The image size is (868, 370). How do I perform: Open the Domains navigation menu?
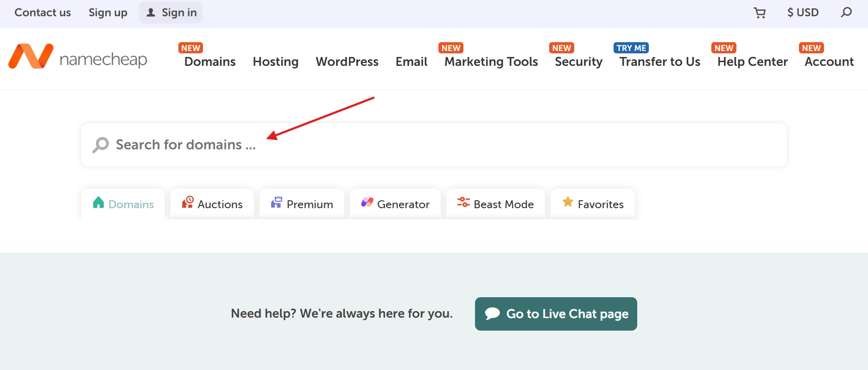pyautogui.click(x=210, y=62)
